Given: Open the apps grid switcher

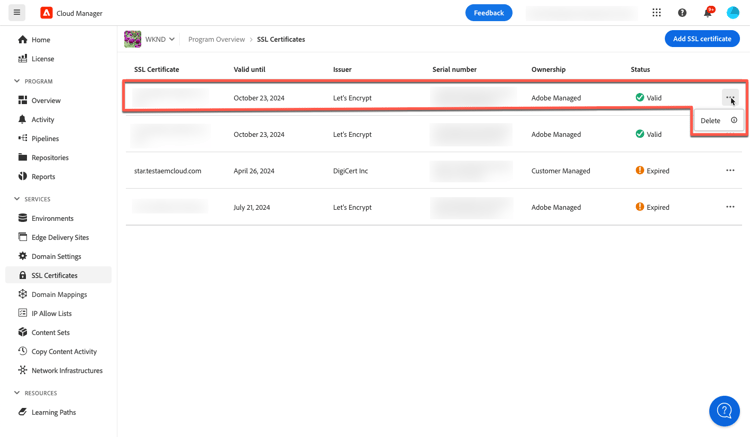Looking at the screenshot, I should point(656,13).
